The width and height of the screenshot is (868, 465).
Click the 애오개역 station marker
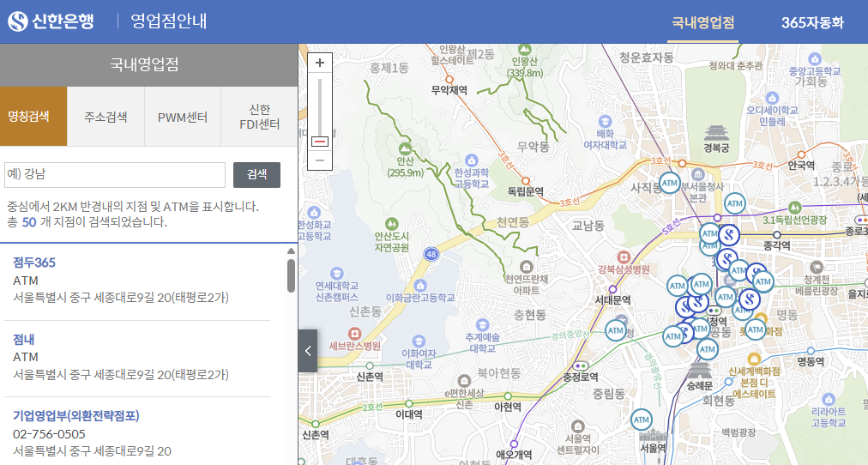[x=514, y=444]
